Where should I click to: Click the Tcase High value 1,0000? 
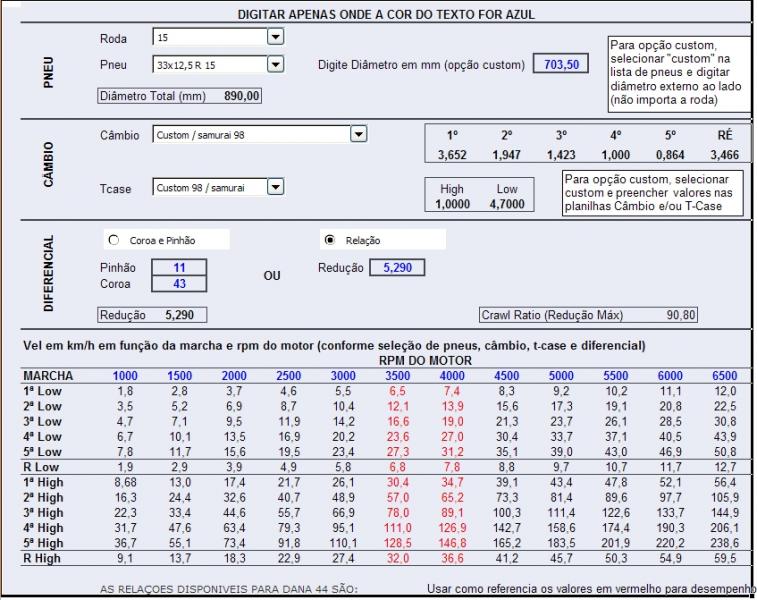pyautogui.click(x=452, y=204)
